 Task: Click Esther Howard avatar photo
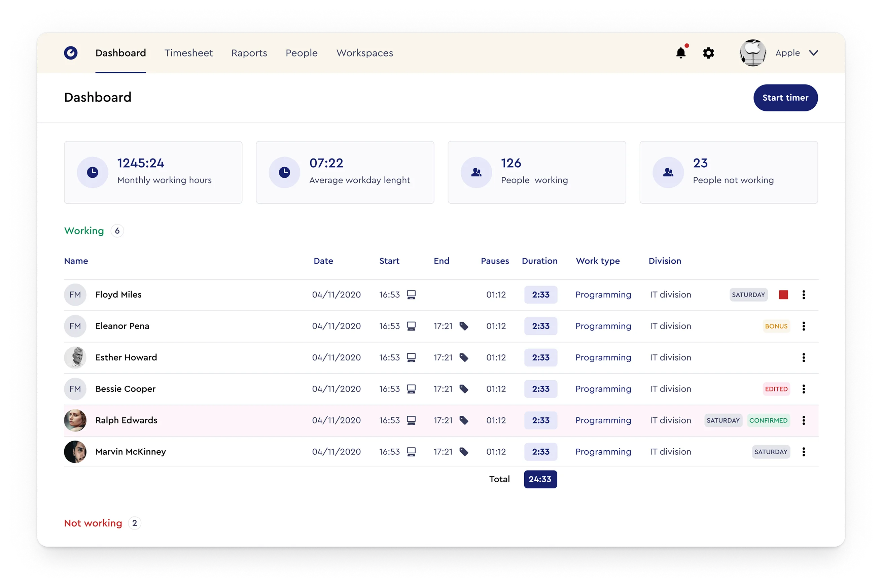click(x=75, y=357)
